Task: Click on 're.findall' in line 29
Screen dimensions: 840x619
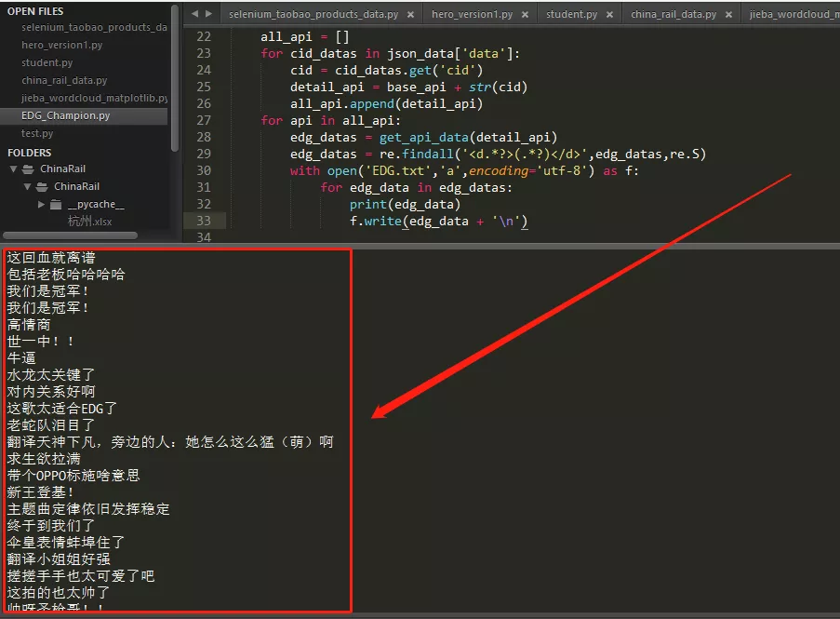Action: 417,155
